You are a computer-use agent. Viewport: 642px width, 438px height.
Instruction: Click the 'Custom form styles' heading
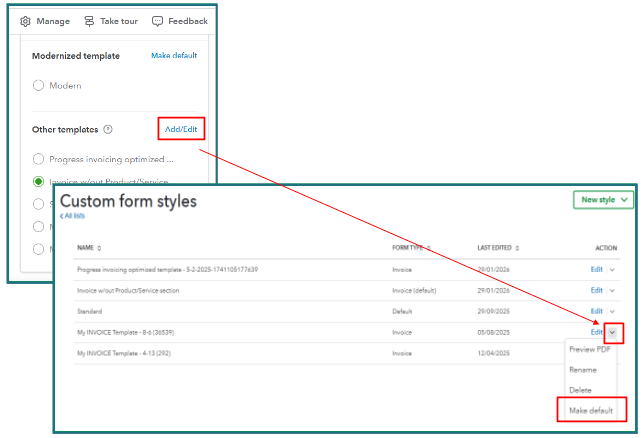[128, 201]
